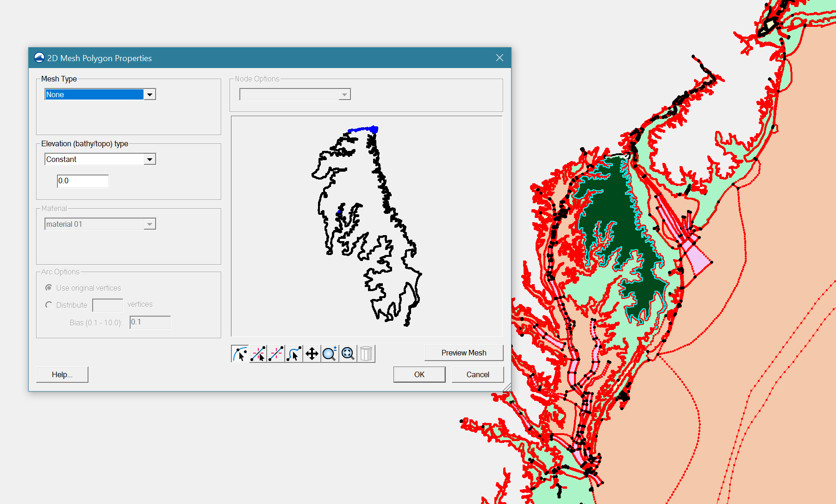Viewport: 836px width, 504px height.
Task: Click the 'Node Options' group label
Action: [257, 79]
